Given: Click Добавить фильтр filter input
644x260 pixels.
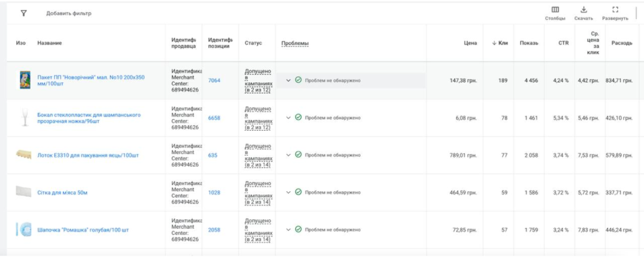Looking at the screenshot, I should (x=69, y=13).
